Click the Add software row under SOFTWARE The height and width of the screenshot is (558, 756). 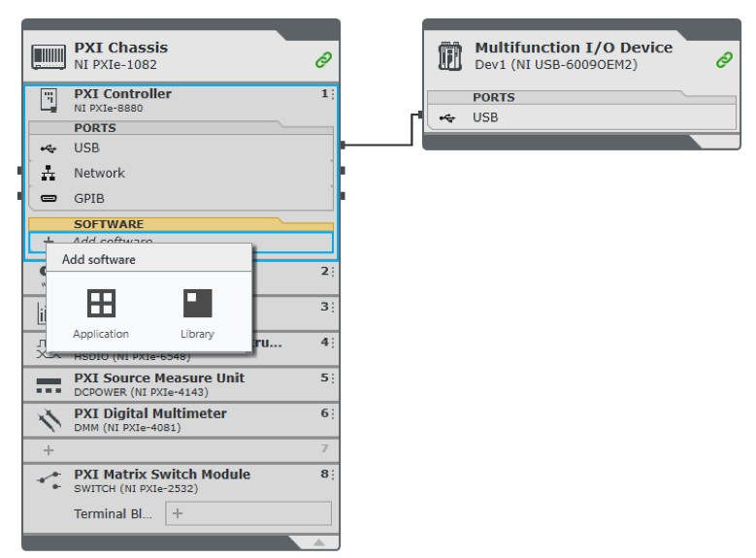point(181,242)
